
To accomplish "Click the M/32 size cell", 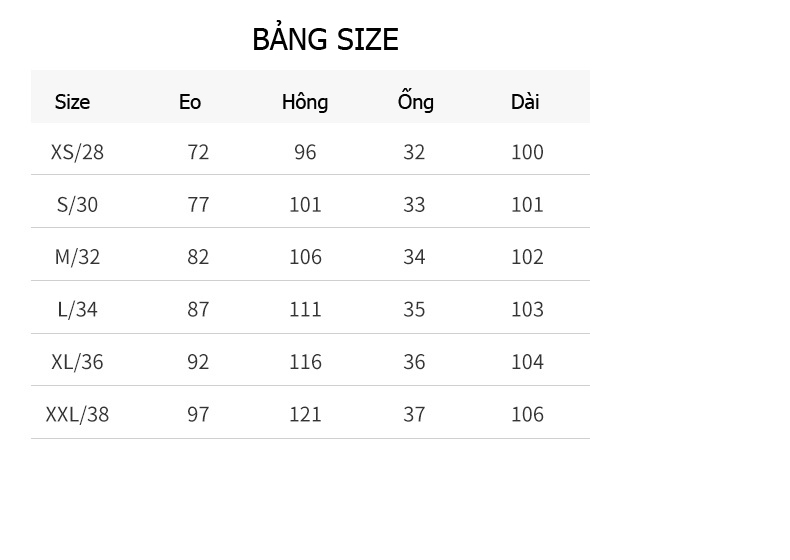I will tap(77, 257).
